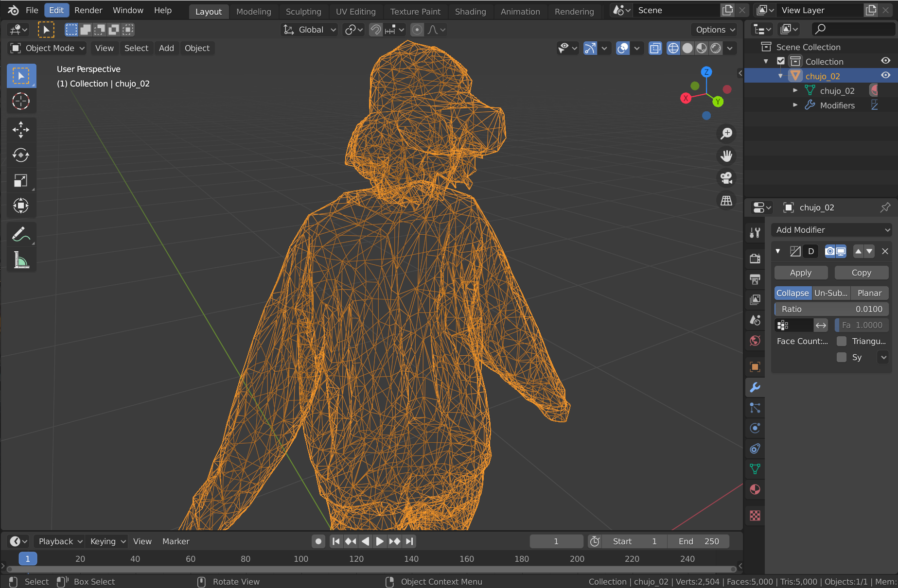
Task: Select the Select Box tool
Action: (x=21, y=76)
